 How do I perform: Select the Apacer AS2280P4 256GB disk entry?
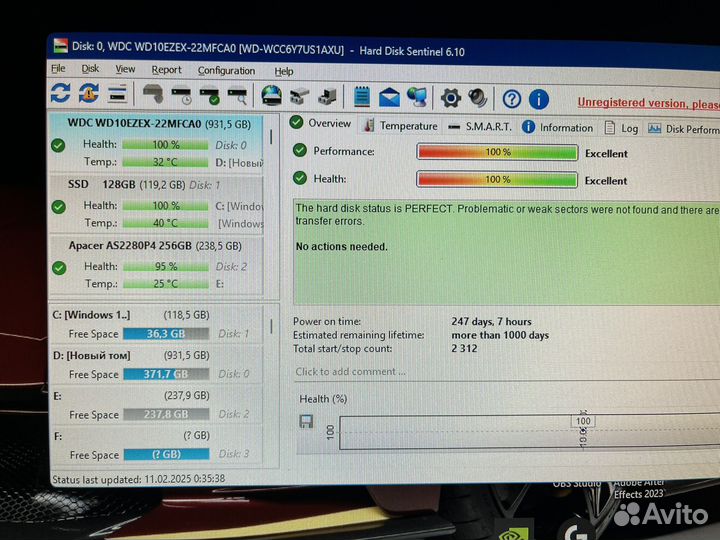[156, 265]
